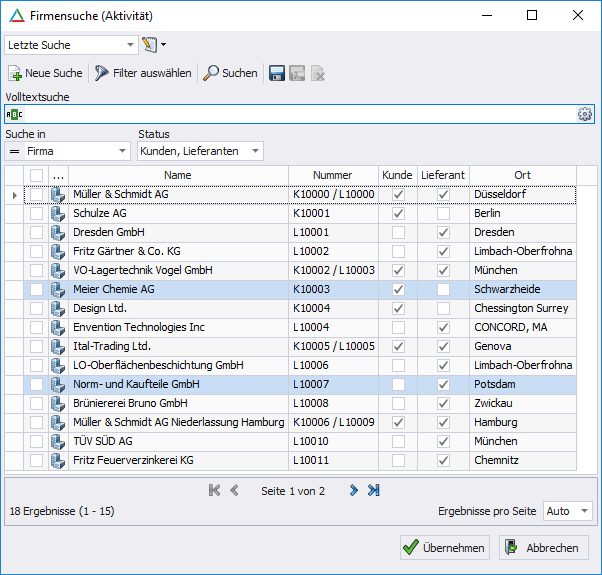Open the Status dropdown Kunden, Lieferanten
602x575 pixels.
coord(256,151)
